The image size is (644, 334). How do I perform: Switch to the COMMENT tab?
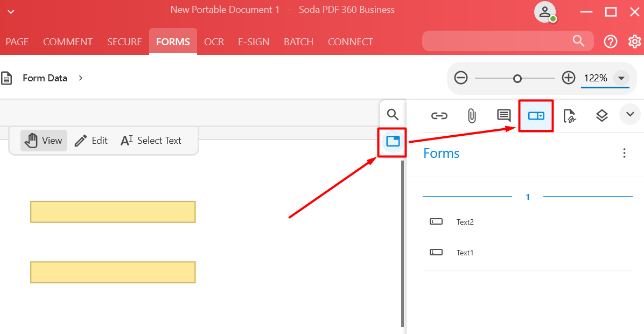68,41
